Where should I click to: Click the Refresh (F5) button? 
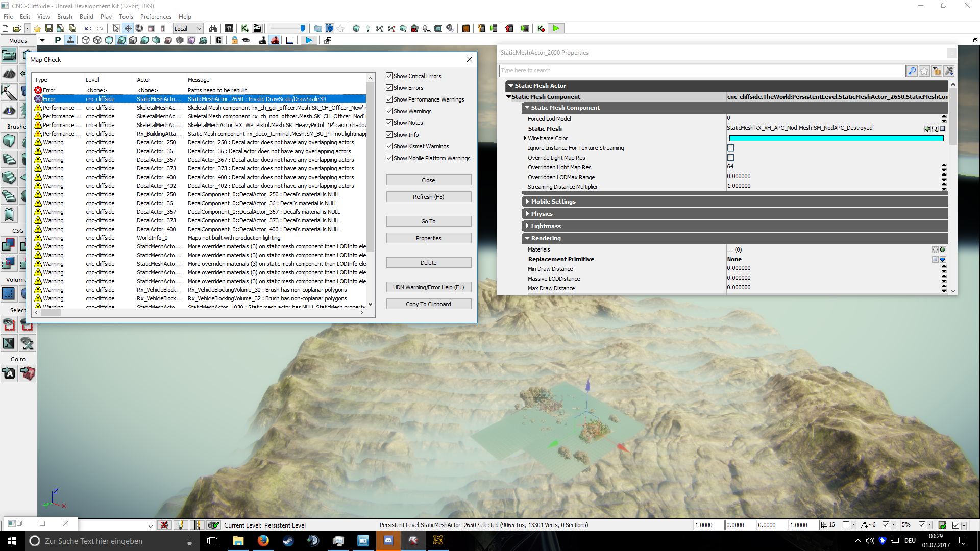(x=429, y=197)
